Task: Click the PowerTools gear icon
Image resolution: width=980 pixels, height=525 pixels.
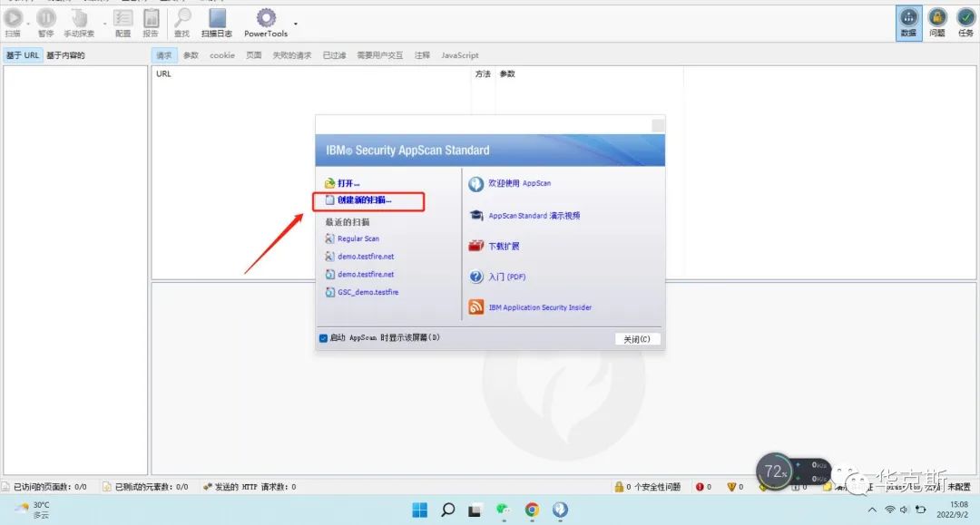Action: pyautogui.click(x=265, y=18)
